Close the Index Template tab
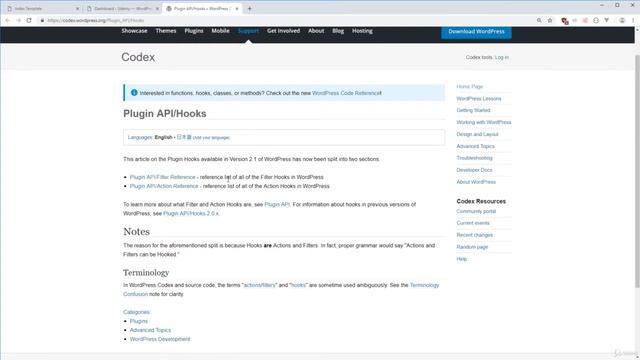The image size is (640, 360). [78, 9]
